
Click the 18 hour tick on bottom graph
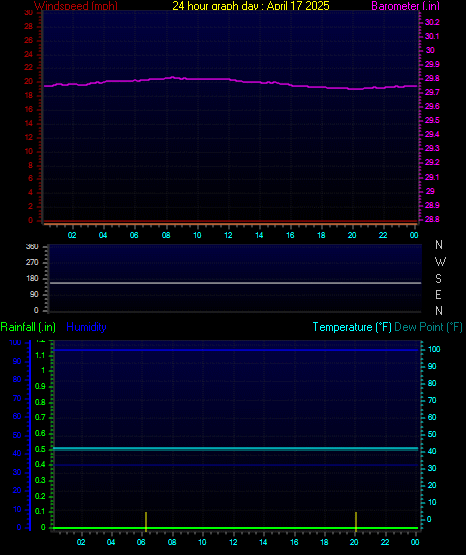coord(324,542)
